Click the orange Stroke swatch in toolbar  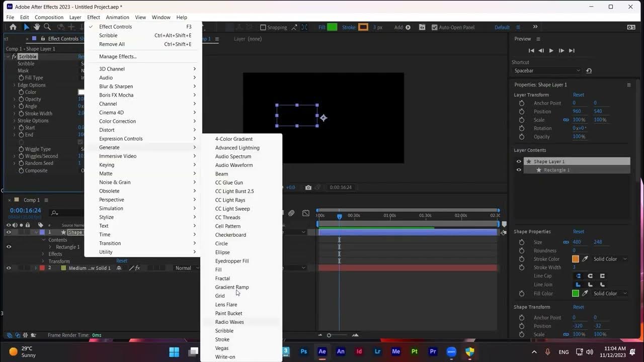(363, 27)
